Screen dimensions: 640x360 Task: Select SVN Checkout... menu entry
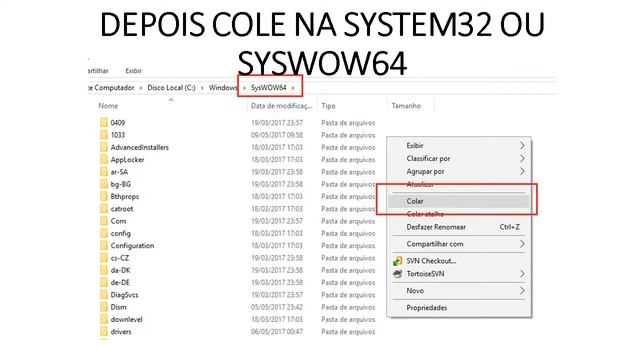pyautogui.click(x=459, y=261)
